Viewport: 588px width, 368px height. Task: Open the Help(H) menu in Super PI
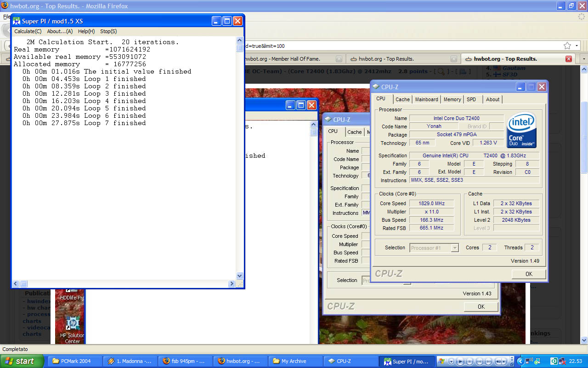tap(86, 31)
